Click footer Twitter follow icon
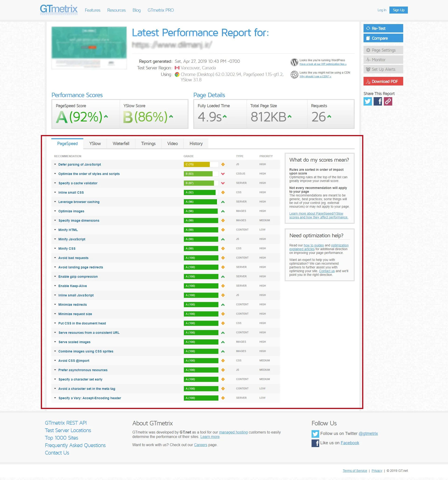 tap(315, 434)
